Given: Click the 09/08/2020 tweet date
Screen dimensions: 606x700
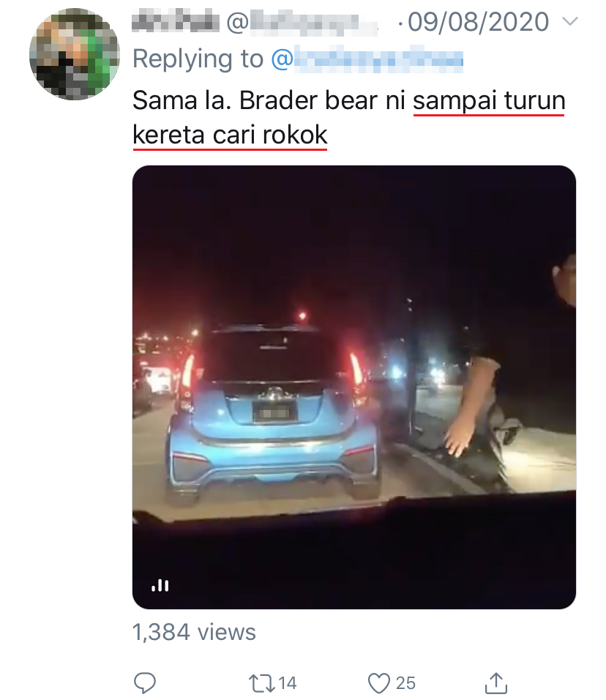Looking at the screenshot, I should (478, 22).
